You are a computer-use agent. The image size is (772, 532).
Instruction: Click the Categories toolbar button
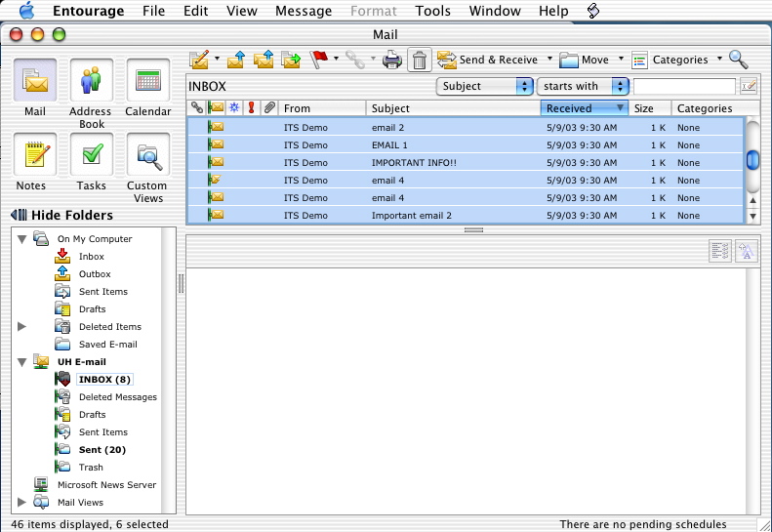pos(670,60)
